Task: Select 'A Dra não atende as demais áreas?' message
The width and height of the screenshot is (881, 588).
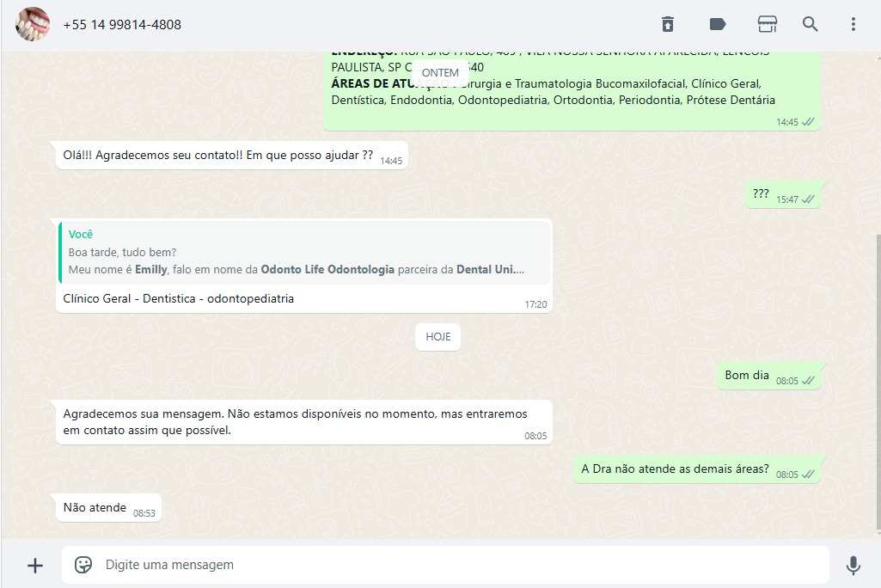Action: click(x=676, y=469)
